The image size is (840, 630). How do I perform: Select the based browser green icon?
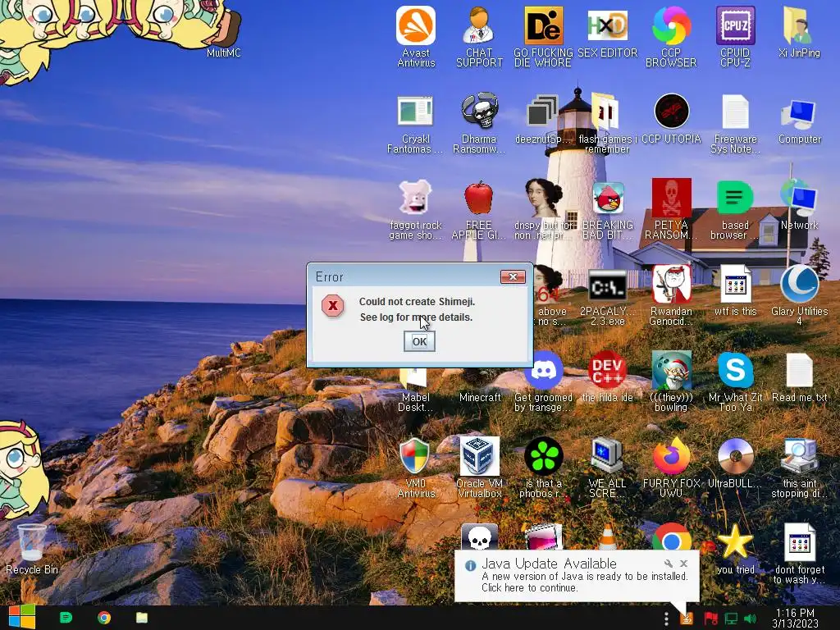(x=735, y=210)
